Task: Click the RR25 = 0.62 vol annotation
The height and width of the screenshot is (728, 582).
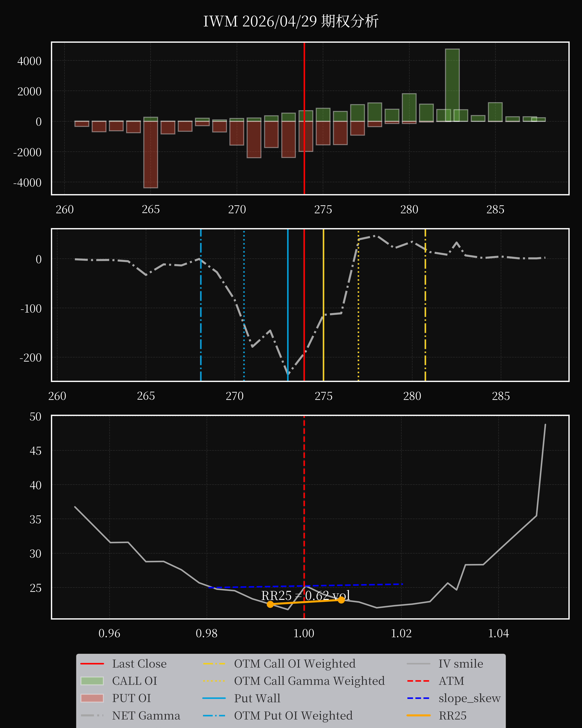Action: point(306,595)
